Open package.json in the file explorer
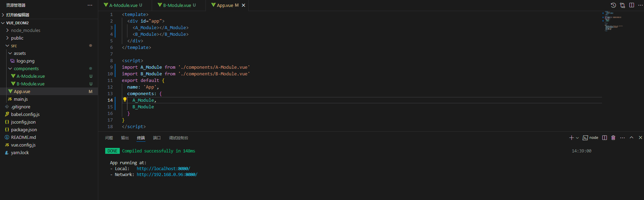 (24, 130)
